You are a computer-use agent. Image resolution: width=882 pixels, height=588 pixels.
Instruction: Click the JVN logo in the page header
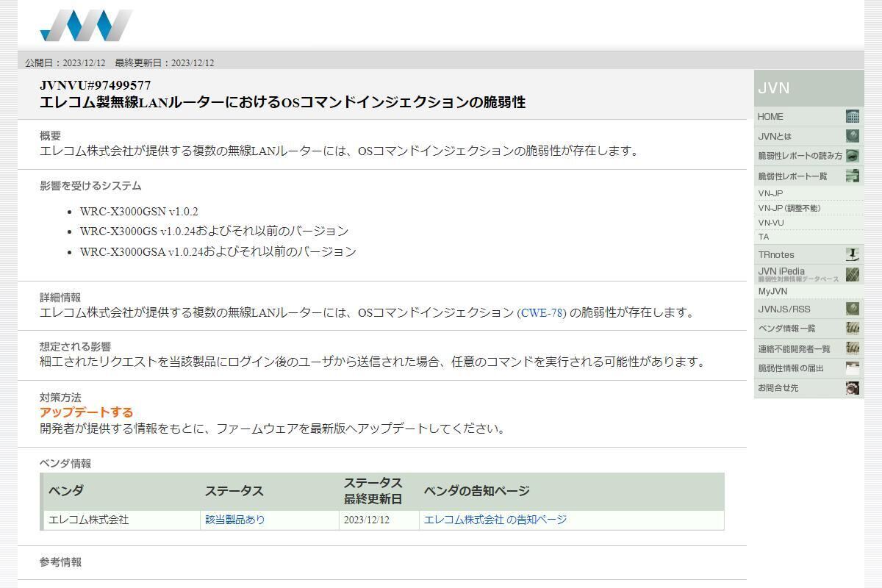coord(86,25)
